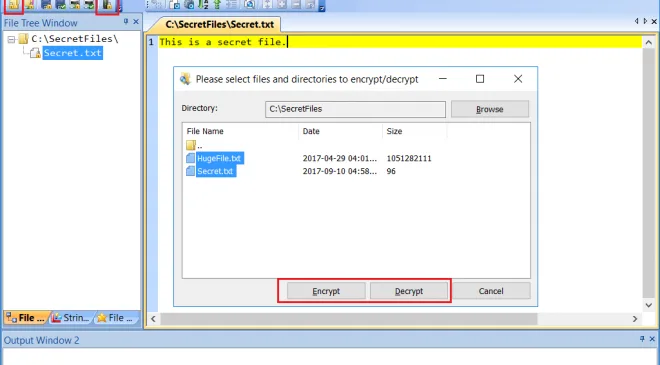Image resolution: width=660 pixels, height=365 pixels.
Task: Click line number 1 in the gutter
Action: [151, 42]
